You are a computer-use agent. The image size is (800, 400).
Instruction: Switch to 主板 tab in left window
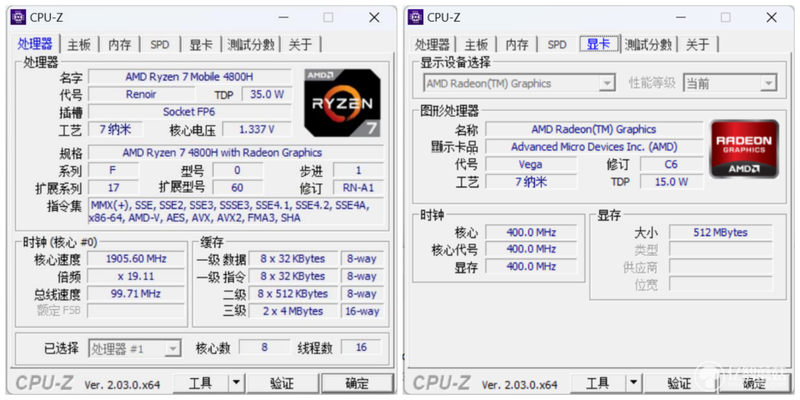79,45
